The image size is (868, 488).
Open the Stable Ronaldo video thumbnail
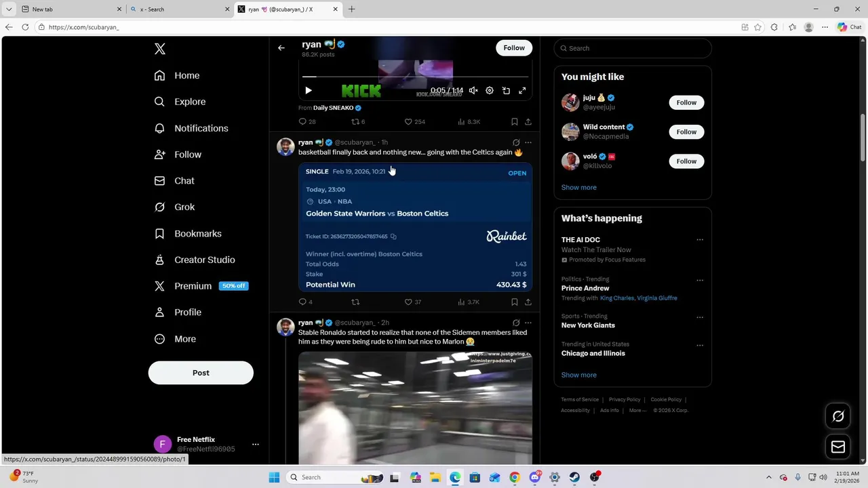415,407
